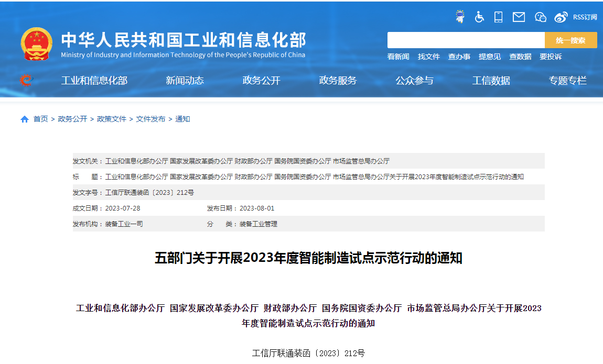Select 政务公开 in main navigation
603x364 pixels.
pos(261,81)
